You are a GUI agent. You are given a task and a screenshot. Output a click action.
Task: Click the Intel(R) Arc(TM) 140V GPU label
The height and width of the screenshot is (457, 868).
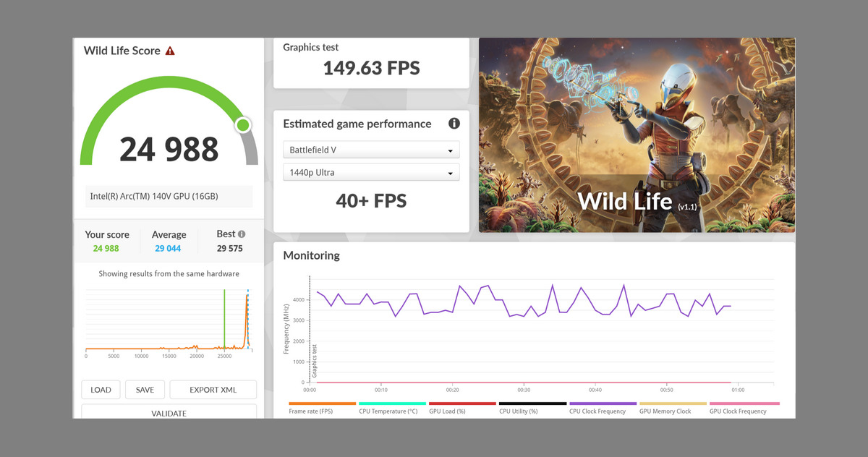click(154, 196)
